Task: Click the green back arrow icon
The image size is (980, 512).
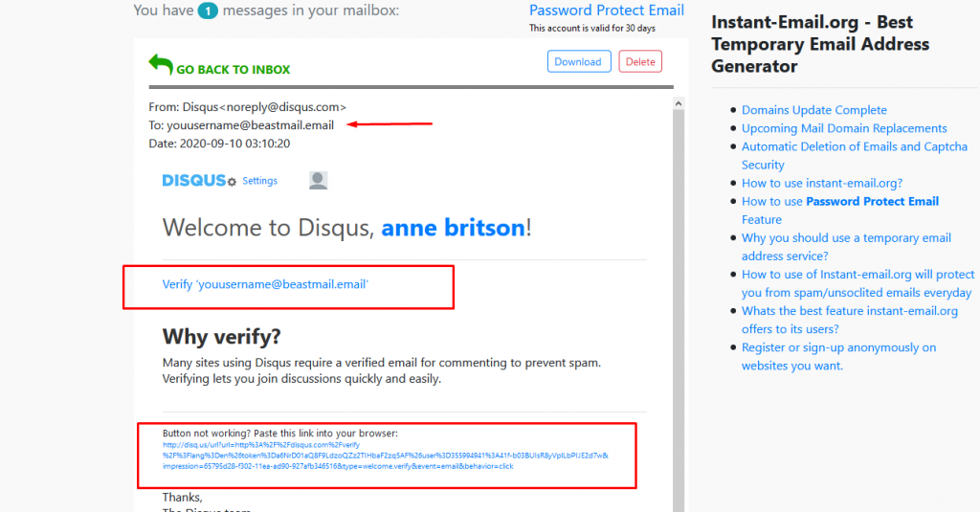Action: pyautogui.click(x=161, y=64)
